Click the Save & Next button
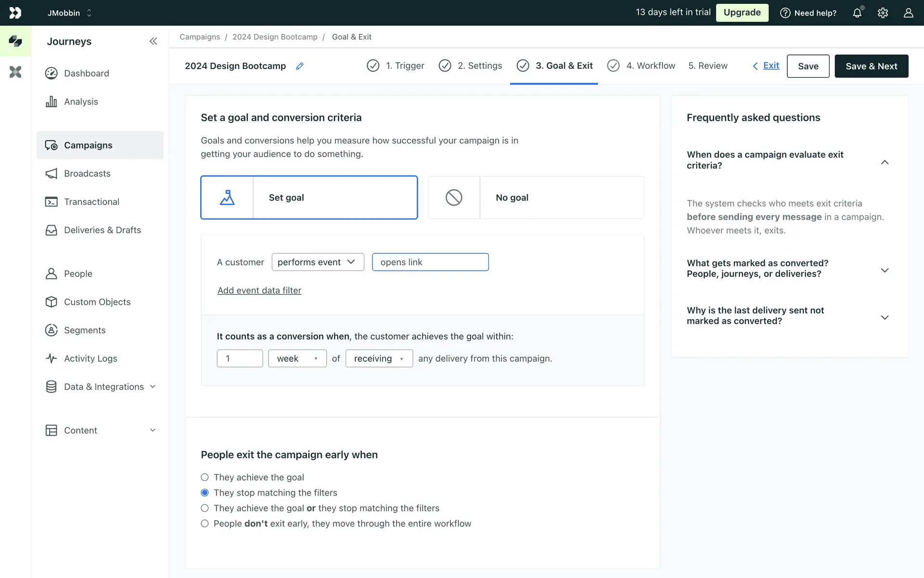The width and height of the screenshot is (924, 578). pos(871,66)
